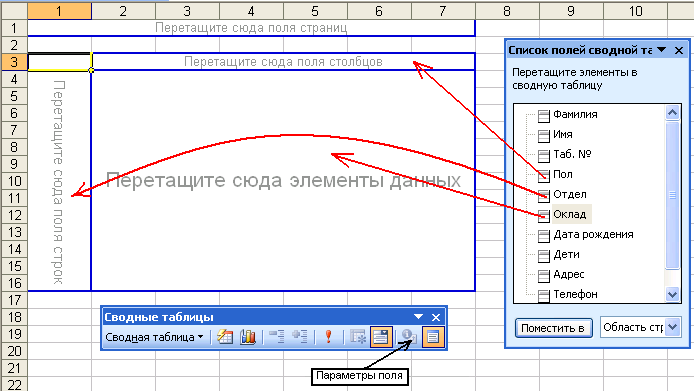This screenshot has width=694, height=391.
Task: Select the Дата рождения field label
Action: pyautogui.click(x=593, y=234)
